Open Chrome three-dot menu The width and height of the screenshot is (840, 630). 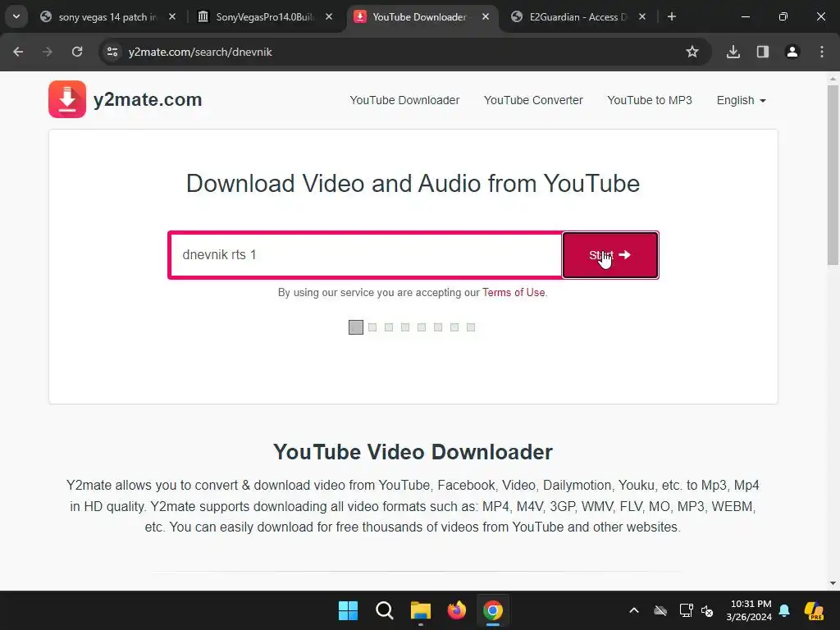tap(822, 52)
